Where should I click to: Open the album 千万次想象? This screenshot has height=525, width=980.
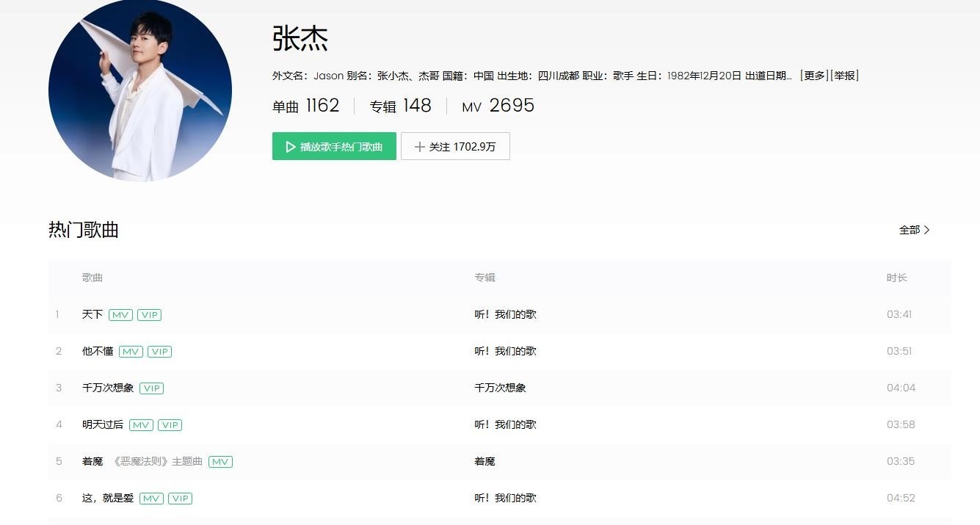point(500,388)
